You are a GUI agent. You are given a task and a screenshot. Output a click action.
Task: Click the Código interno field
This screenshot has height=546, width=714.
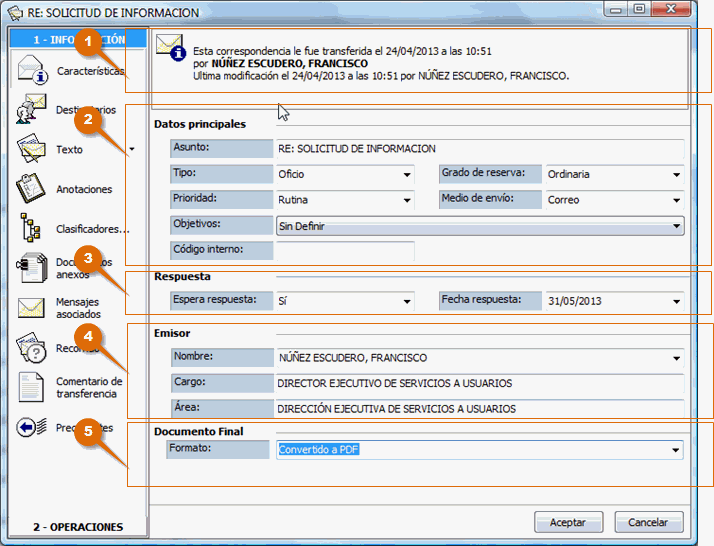coord(345,250)
